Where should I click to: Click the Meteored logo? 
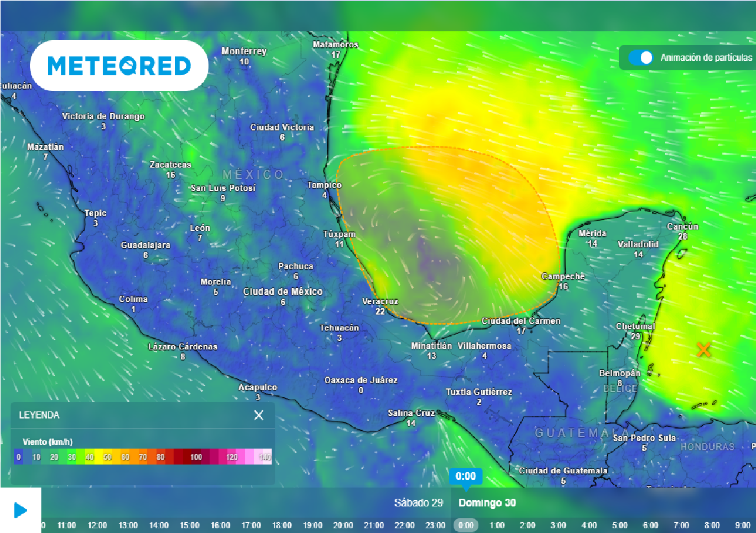[119, 66]
